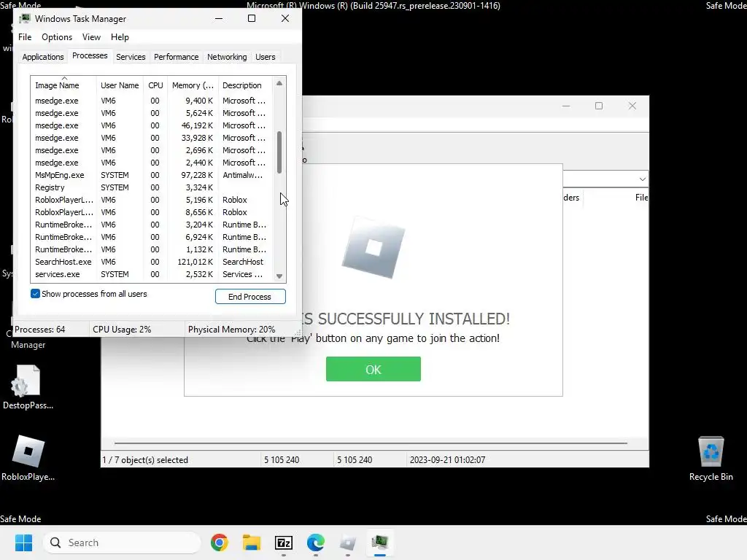Screen dimensions: 747x560
Task: Select the msedge.exe process using 9,400 K
Action: [x=152, y=101]
